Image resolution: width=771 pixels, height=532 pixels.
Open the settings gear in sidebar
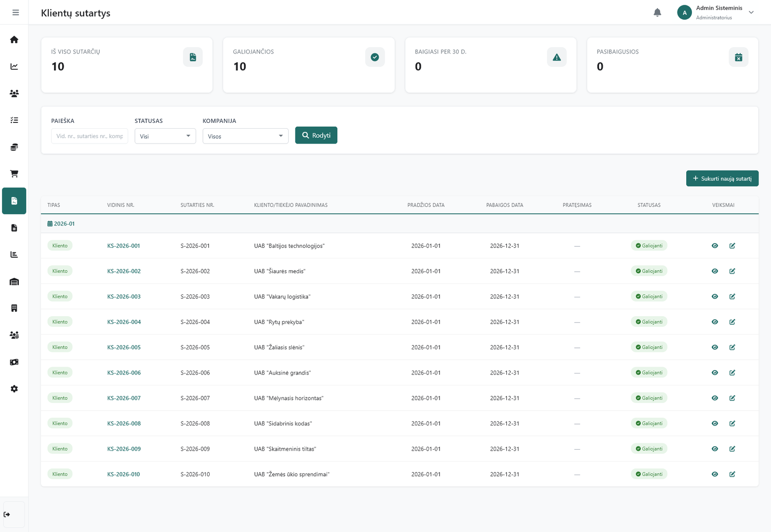tap(14, 389)
